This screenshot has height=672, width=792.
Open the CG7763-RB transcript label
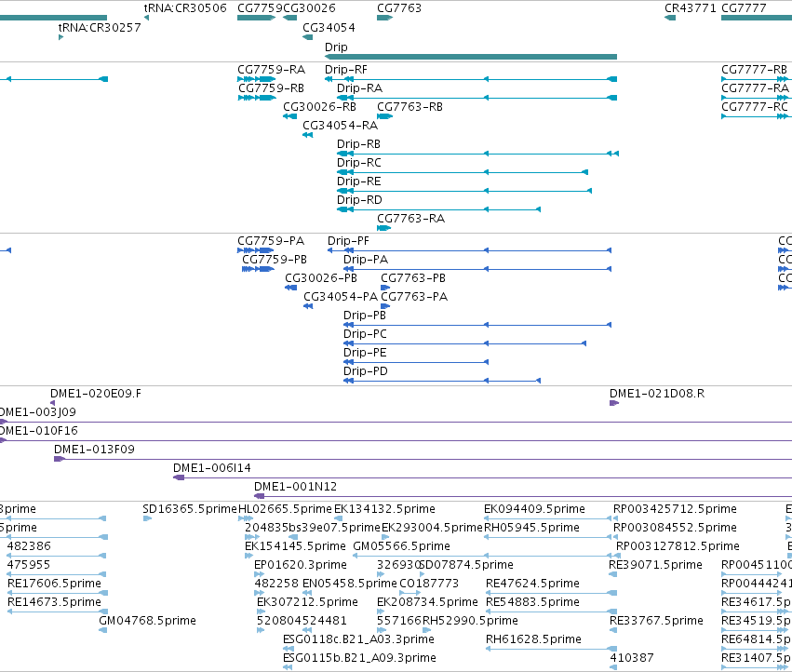[x=410, y=107]
